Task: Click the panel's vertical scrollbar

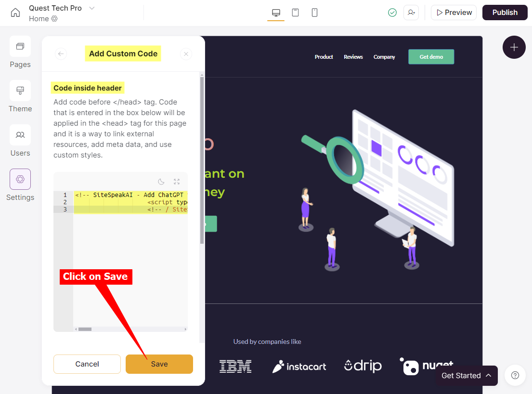Action: point(202,160)
